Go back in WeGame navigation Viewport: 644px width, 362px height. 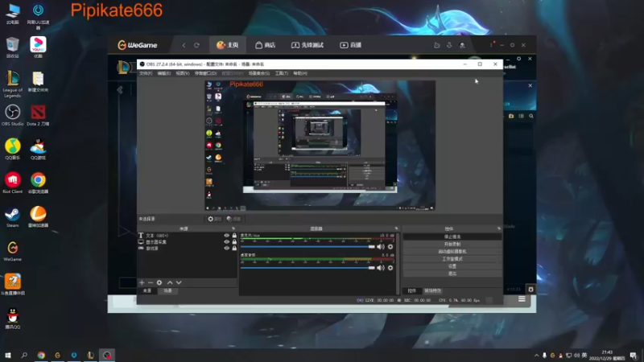click(x=184, y=45)
